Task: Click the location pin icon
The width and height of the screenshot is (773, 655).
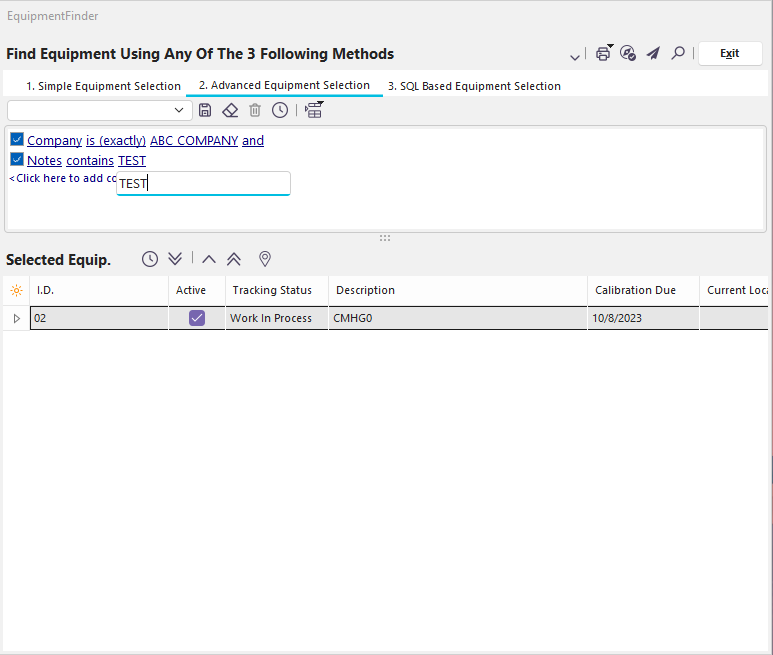Action: coord(265,259)
